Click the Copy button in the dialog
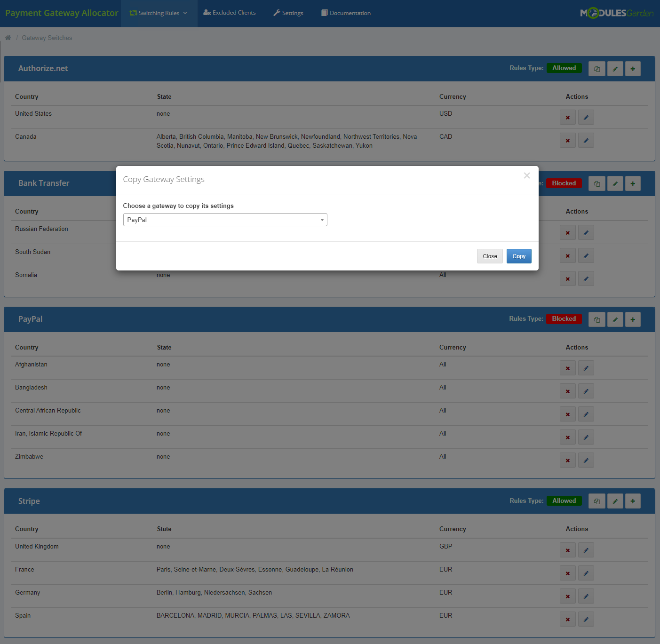This screenshot has width=660, height=644. [x=518, y=256]
